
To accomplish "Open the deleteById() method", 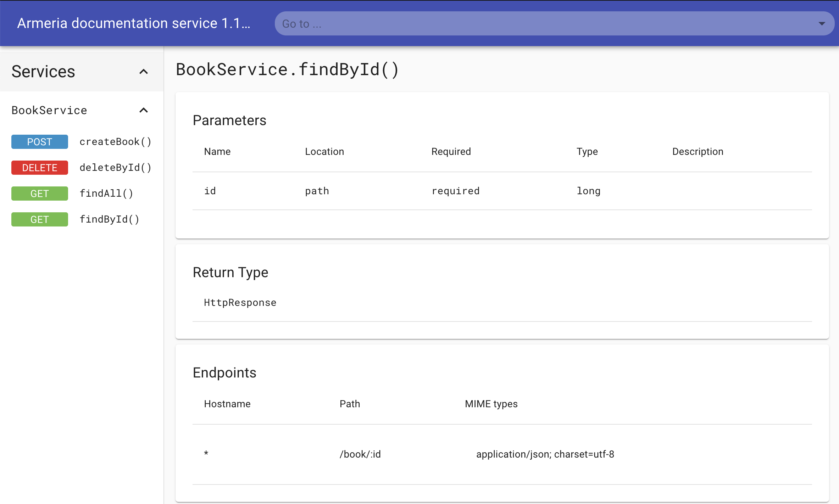I will [x=115, y=168].
